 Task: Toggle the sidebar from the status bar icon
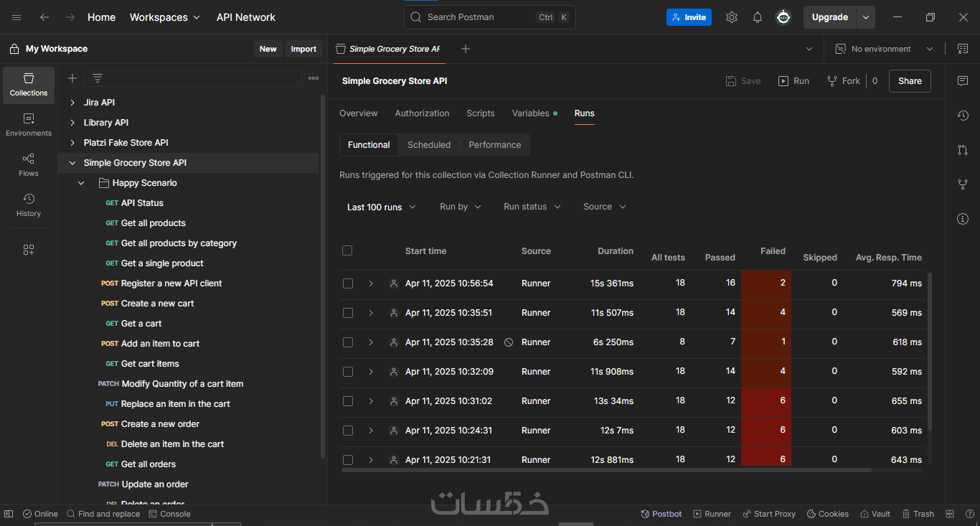[9, 514]
